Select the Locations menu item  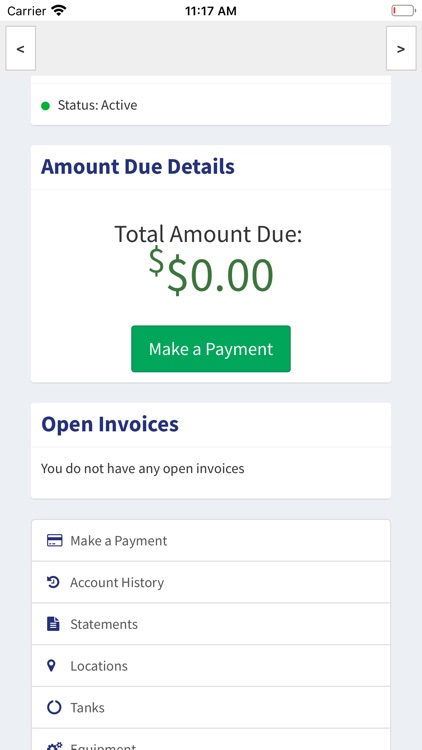211,665
